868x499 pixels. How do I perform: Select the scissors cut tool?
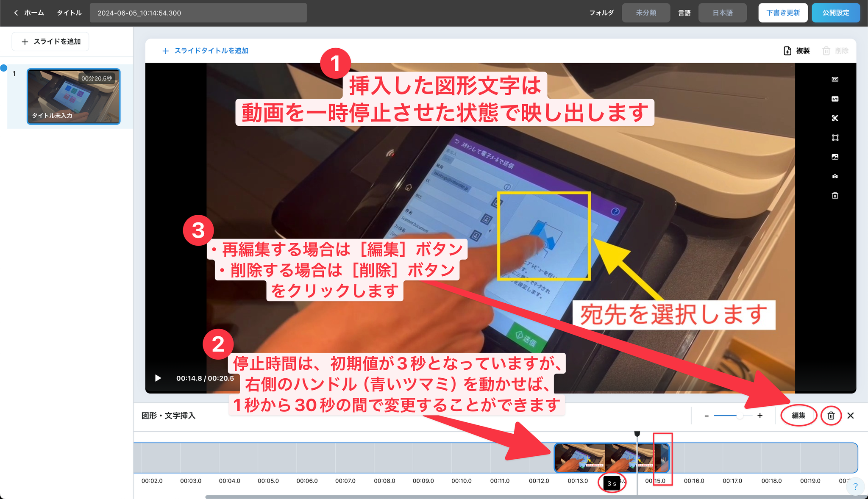[x=835, y=118]
